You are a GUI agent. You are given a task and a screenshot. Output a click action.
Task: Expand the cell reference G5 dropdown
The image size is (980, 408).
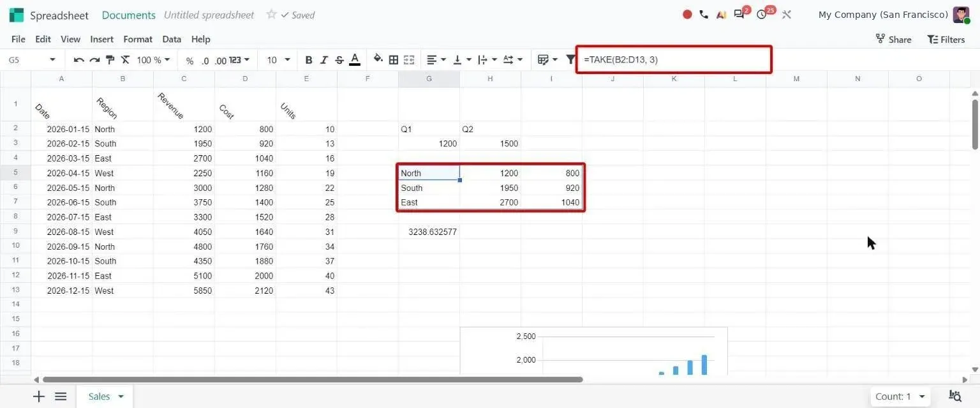[52, 60]
